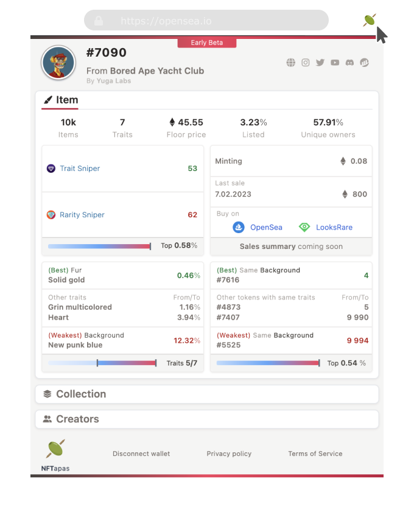Open the Bored Ape #7090 avatar
Image resolution: width=414 pixels, height=532 pixels.
(x=58, y=63)
